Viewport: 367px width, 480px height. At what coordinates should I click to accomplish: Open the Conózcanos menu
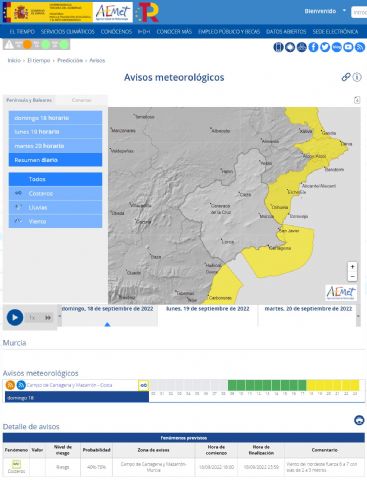pyautogui.click(x=116, y=32)
